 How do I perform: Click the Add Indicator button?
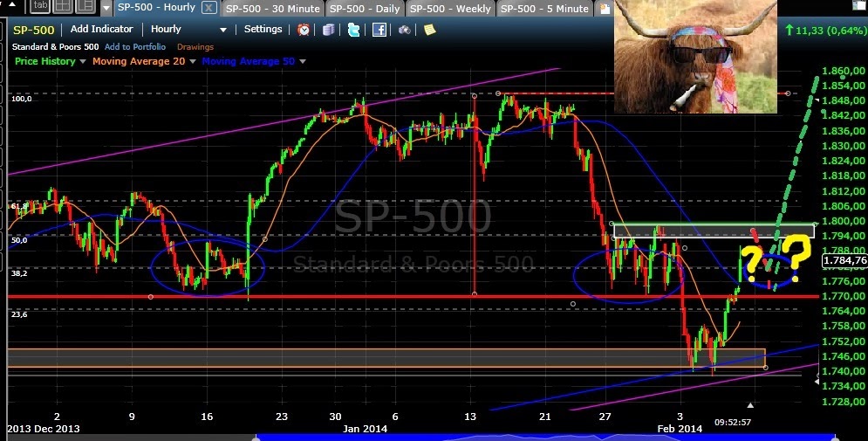(x=102, y=30)
